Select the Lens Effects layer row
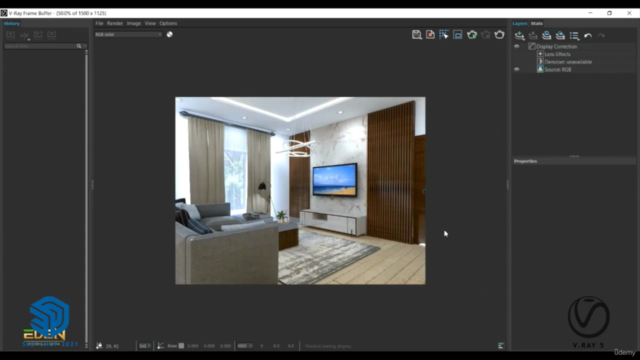Screen dimensions: 640x360 point(574,54)
